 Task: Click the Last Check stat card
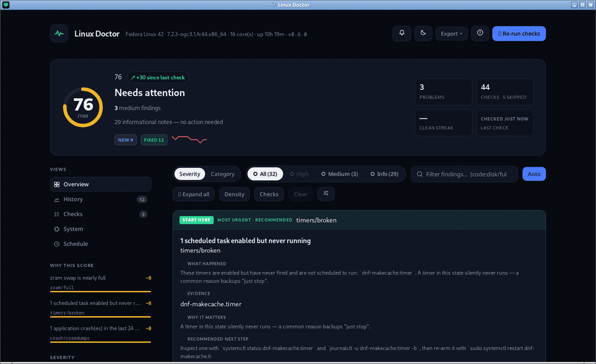[505, 122]
